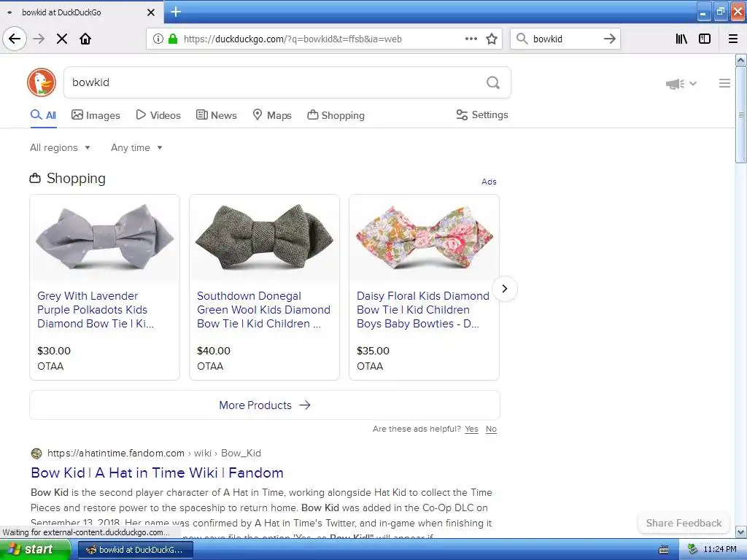Open the DuckDuckGo megaphone spread menu
This screenshot has width=747, height=560.
tap(681, 84)
